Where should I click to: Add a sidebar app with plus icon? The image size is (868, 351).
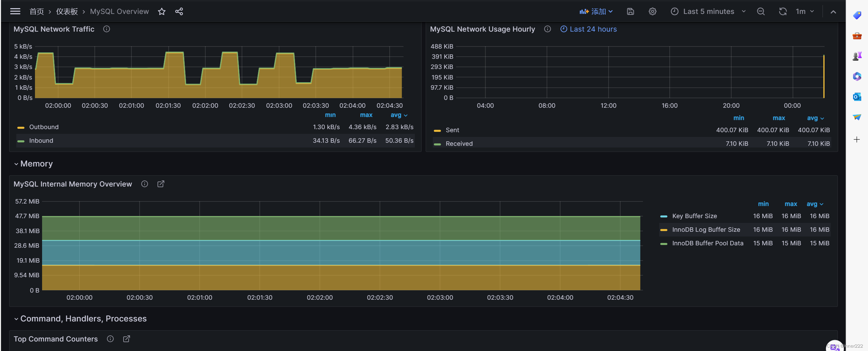coord(857,140)
